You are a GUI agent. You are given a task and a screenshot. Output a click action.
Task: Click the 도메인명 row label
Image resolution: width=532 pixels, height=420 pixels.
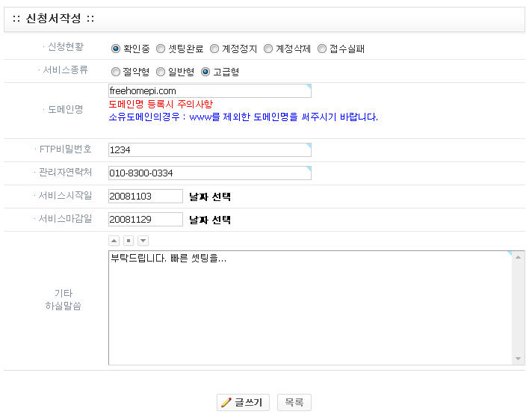66,109
